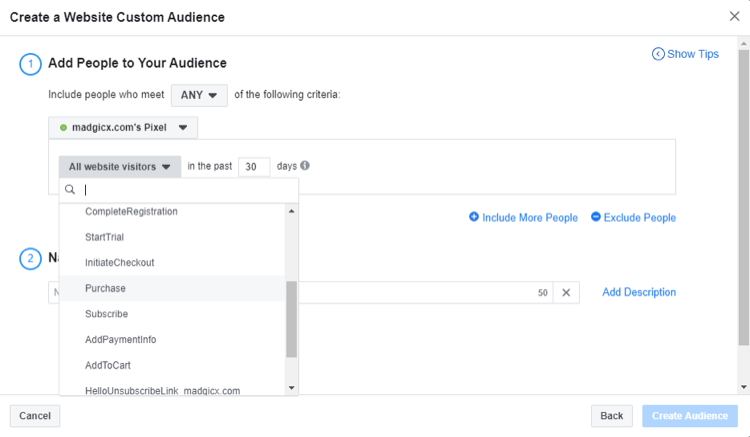Expand the madgicx.com's Pixel dropdown

(x=123, y=128)
